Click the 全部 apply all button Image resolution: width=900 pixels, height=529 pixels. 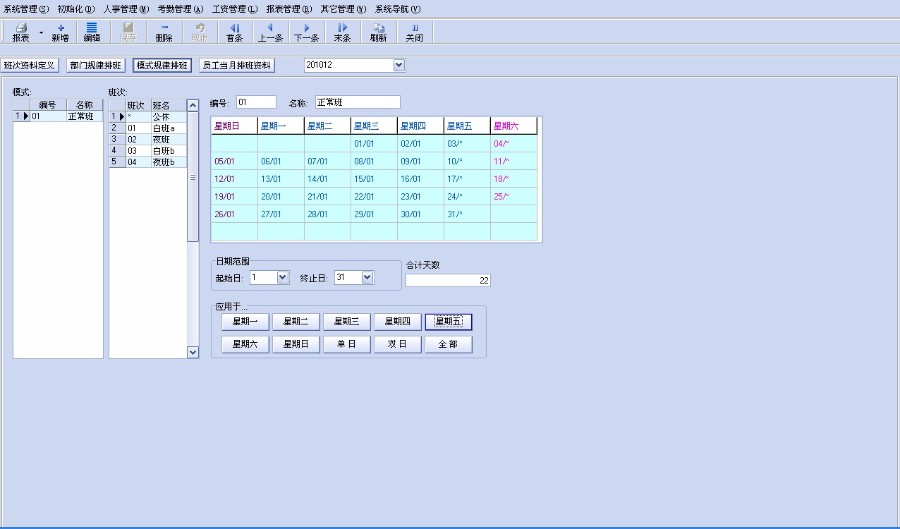coord(448,344)
